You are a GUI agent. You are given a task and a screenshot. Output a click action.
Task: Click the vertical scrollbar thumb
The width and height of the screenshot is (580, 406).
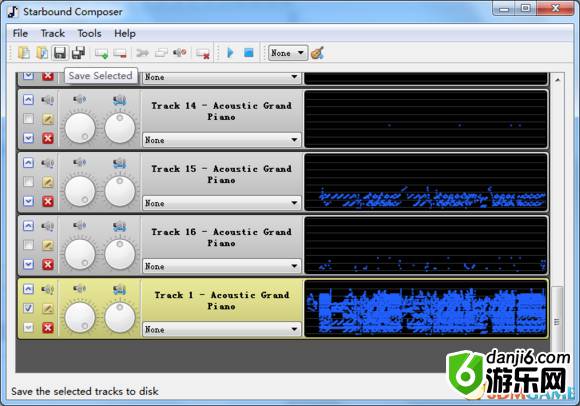tap(557, 322)
